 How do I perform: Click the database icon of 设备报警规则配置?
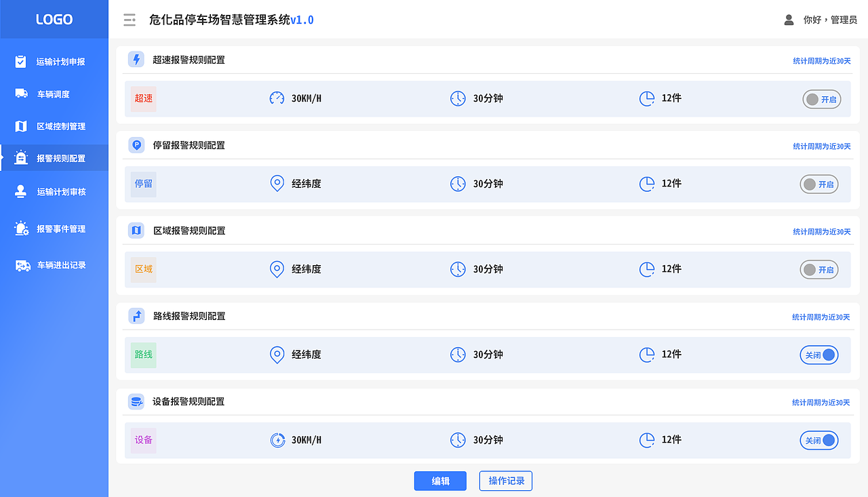pos(136,401)
